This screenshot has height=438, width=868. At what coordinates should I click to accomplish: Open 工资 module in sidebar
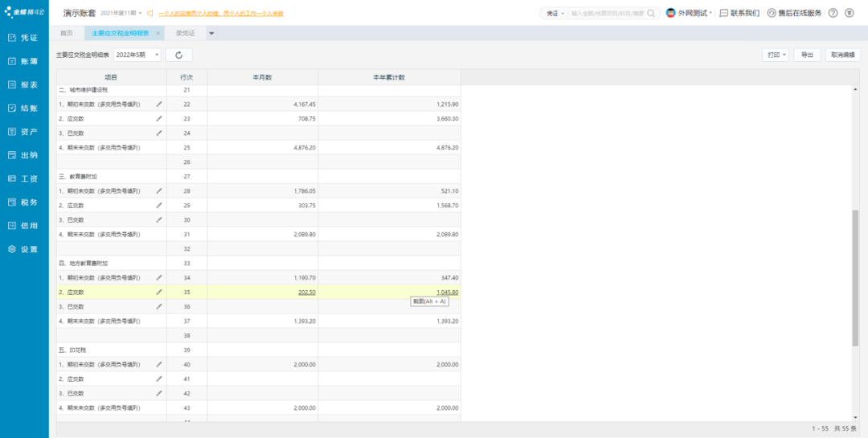pyautogui.click(x=24, y=179)
